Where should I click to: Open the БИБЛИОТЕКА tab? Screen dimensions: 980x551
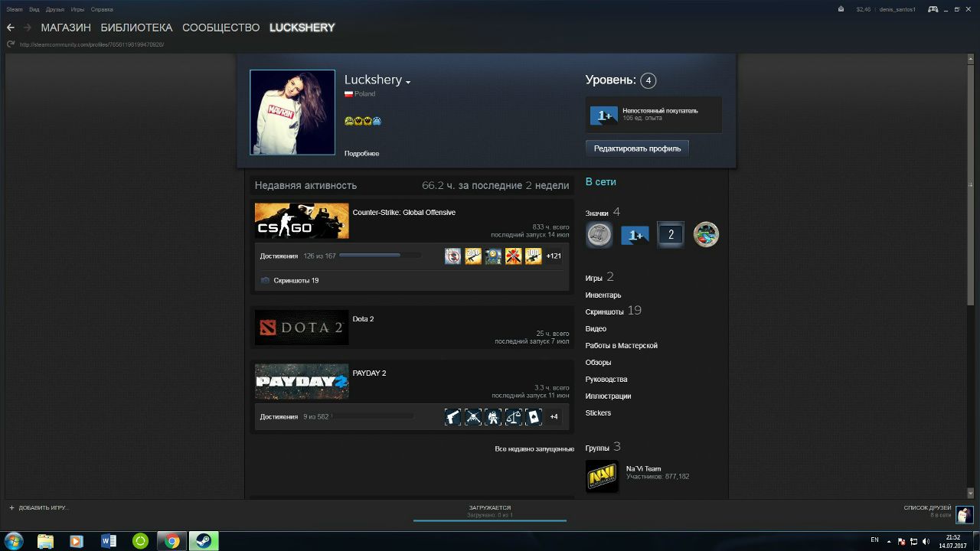136,28
